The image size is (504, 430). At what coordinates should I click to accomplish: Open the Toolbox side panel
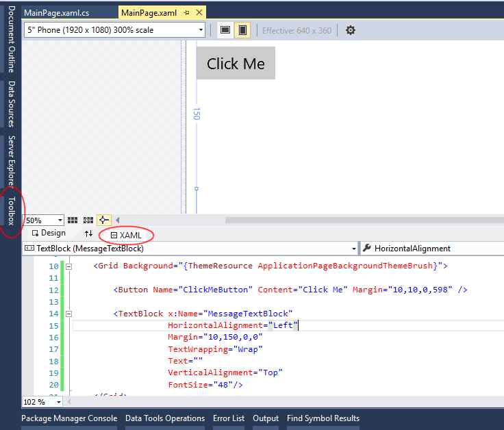pos(12,211)
